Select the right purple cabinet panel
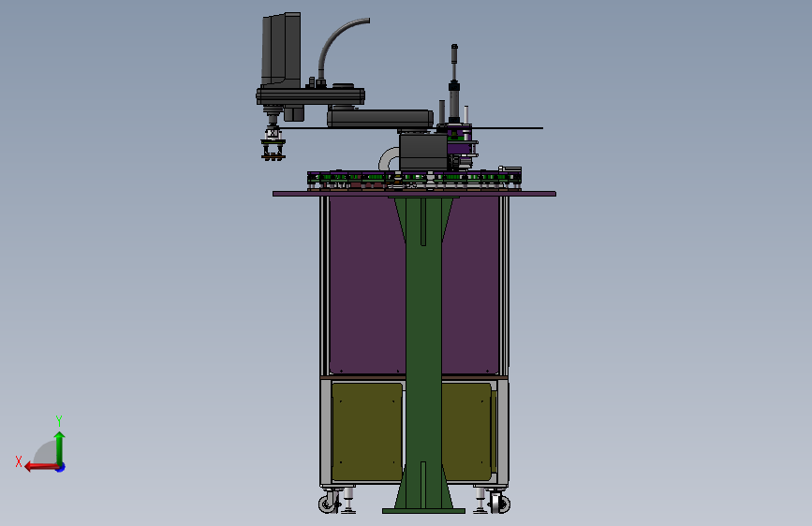Image resolution: width=812 pixels, height=526 pixels. pyautogui.click(x=470, y=285)
